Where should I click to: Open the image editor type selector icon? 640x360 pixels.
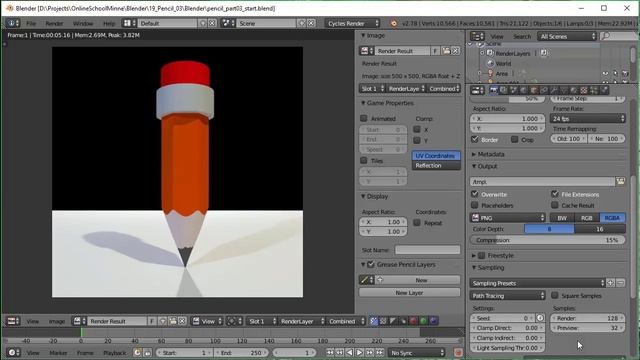(13, 321)
